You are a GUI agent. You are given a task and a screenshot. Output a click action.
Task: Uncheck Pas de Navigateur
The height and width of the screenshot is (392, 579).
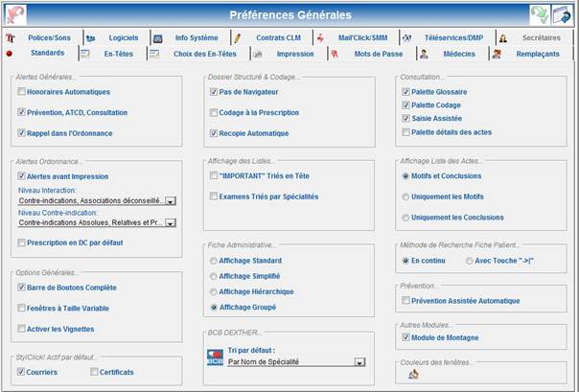tap(214, 92)
